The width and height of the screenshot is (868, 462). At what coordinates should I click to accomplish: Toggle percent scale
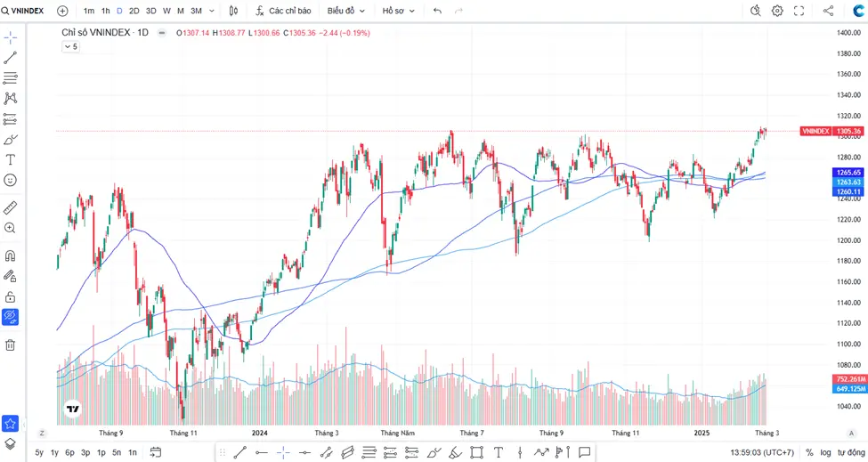click(809, 452)
